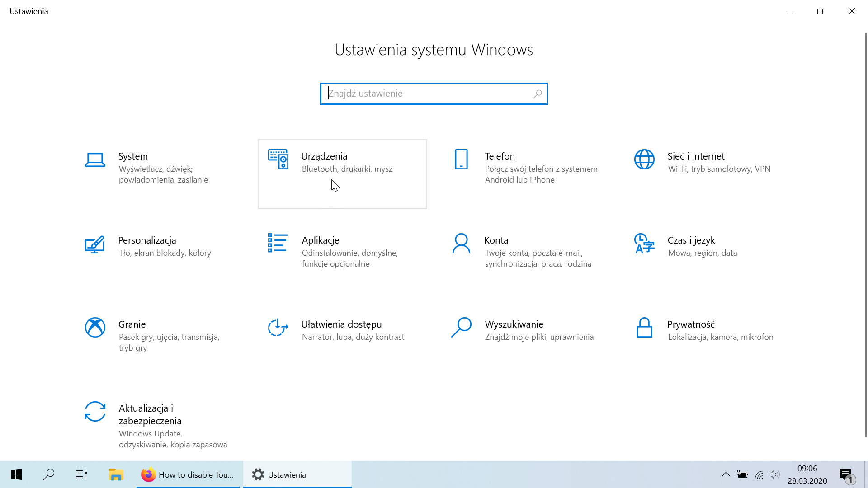Expand hidden system tray icons chevron
868x488 pixels.
pos(726,474)
